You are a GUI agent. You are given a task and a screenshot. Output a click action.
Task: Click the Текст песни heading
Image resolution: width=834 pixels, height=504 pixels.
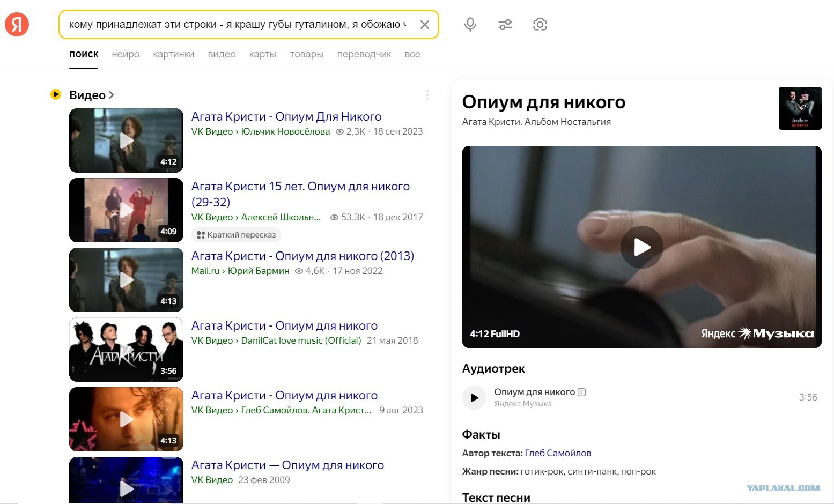[x=496, y=498]
